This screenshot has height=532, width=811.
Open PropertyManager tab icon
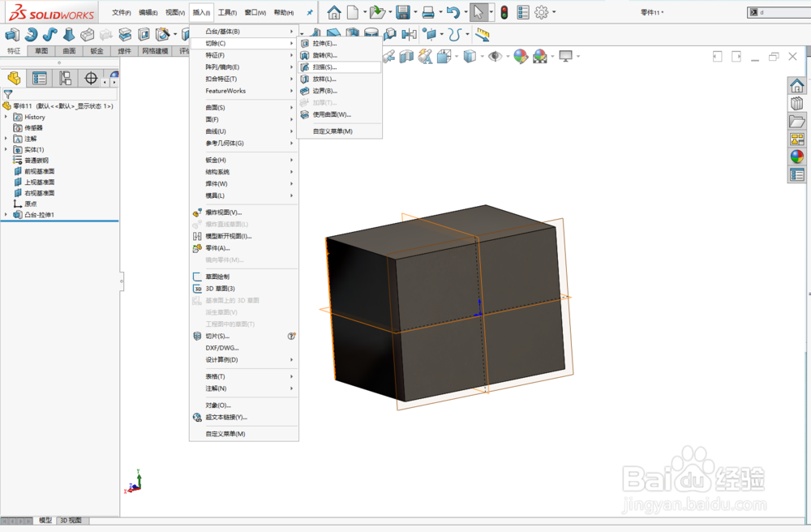(39, 79)
